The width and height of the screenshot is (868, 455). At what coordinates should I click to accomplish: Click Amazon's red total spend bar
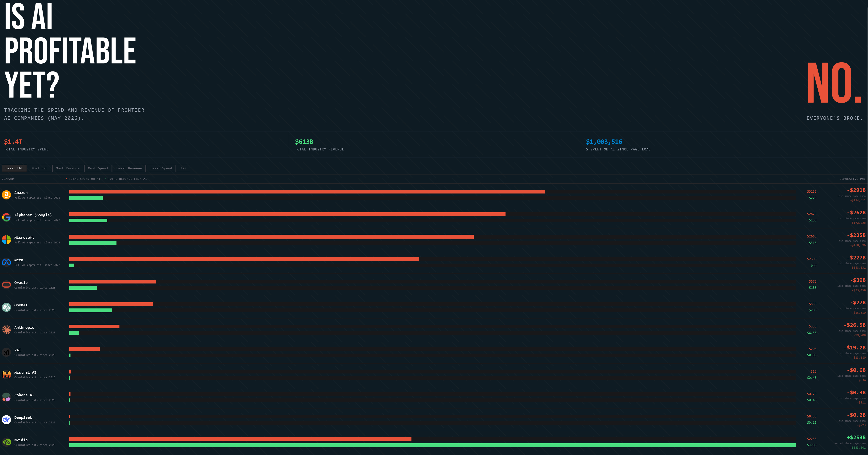(x=307, y=192)
